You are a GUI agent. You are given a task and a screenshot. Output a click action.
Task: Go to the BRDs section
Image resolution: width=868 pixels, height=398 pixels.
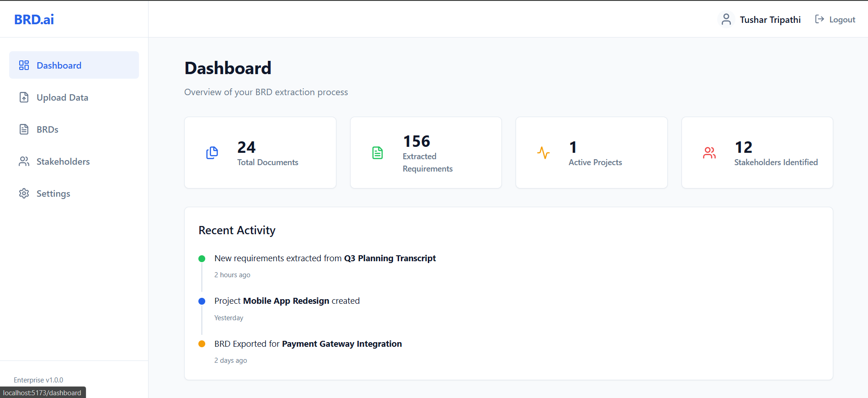pyautogui.click(x=48, y=129)
